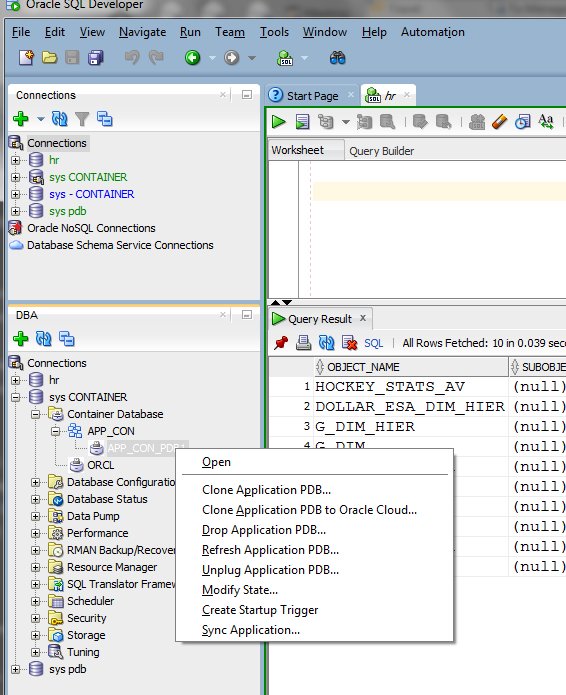Image resolution: width=566 pixels, height=695 pixels.
Task: Click Create Startup Trigger in context menu
Action: tap(260, 610)
